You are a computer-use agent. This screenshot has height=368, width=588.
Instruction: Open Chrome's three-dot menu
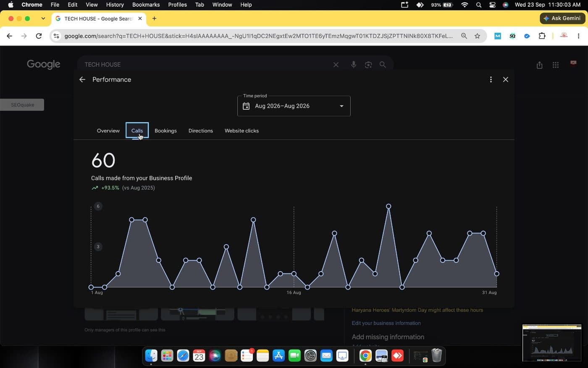click(x=578, y=36)
